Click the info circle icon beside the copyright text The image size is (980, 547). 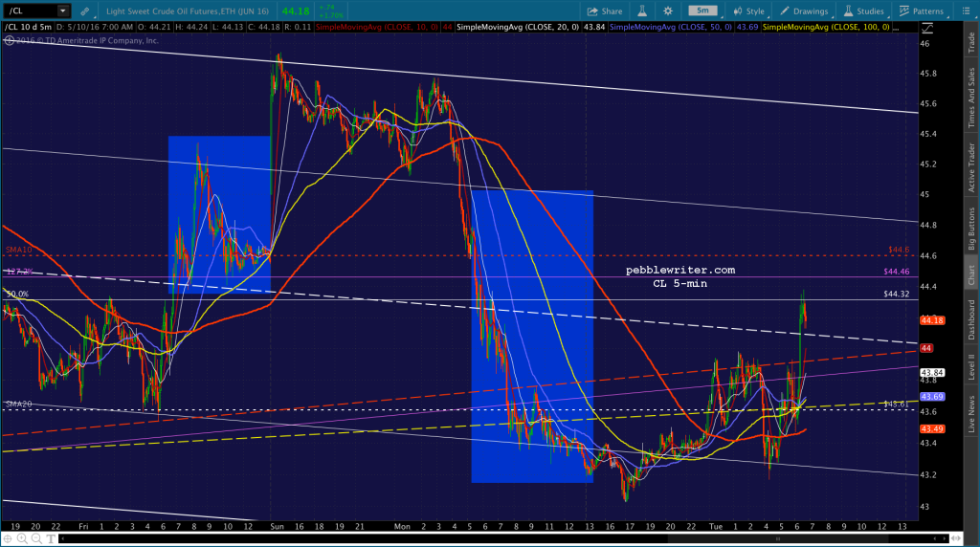(9, 40)
